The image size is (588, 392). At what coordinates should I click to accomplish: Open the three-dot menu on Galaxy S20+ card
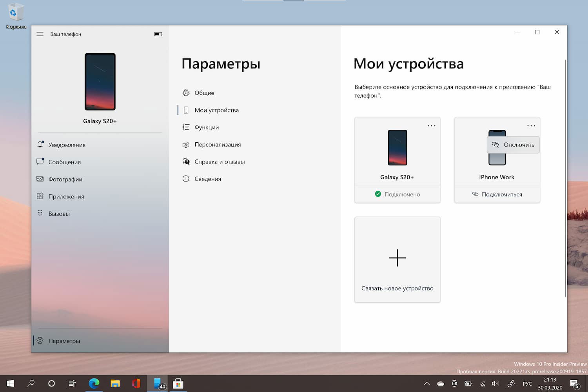tap(432, 126)
